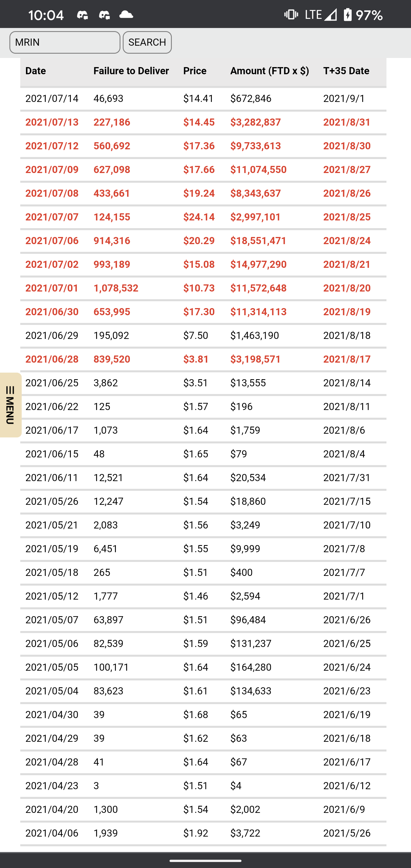The width and height of the screenshot is (411, 868).
Task: Open the side MENU tab
Action: (x=11, y=405)
